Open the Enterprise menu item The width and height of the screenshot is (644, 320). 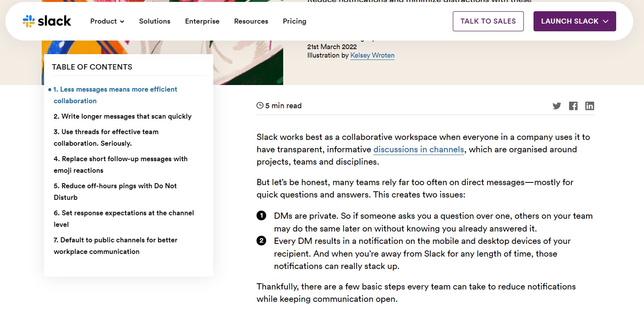(202, 21)
